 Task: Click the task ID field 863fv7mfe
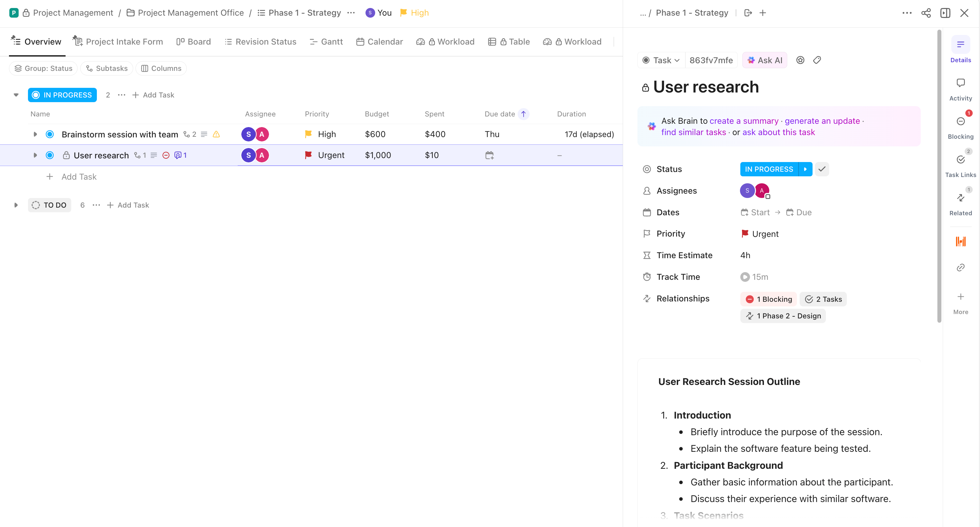[711, 60]
